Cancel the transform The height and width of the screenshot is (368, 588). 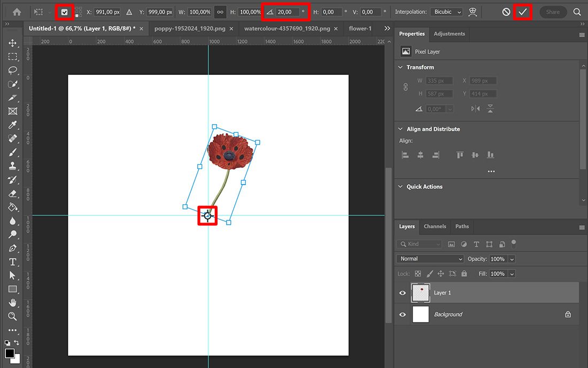pos(505,11)
